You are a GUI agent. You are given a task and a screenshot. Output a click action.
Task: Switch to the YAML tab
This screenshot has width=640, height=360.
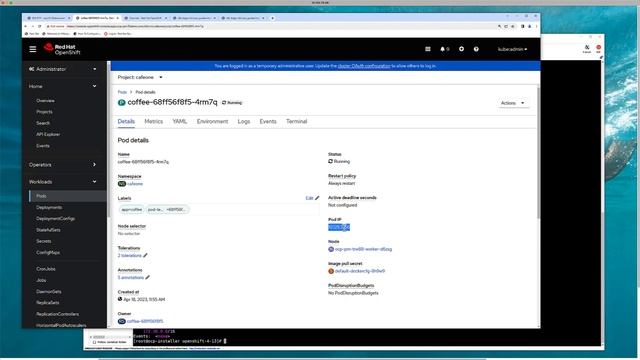(180, 122)
